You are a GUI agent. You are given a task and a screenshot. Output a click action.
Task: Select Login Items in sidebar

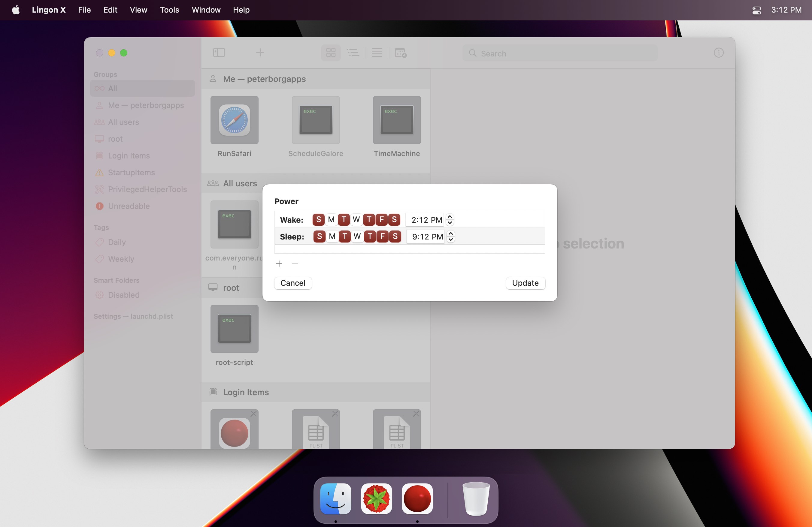[142, 155]
